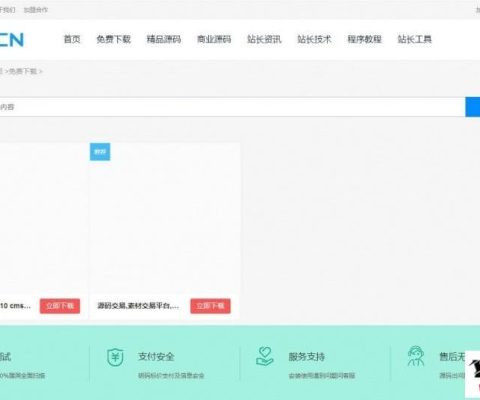
Task: Select 精品源码 in the navigation bar
Action: 164,39
